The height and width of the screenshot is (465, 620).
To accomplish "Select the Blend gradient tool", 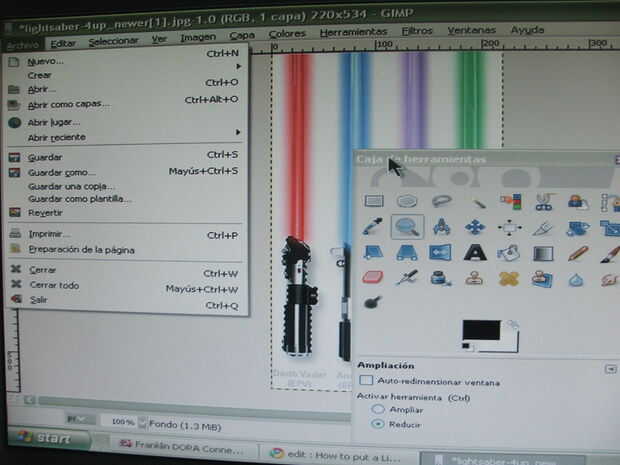I will click(x=543, y=254).
